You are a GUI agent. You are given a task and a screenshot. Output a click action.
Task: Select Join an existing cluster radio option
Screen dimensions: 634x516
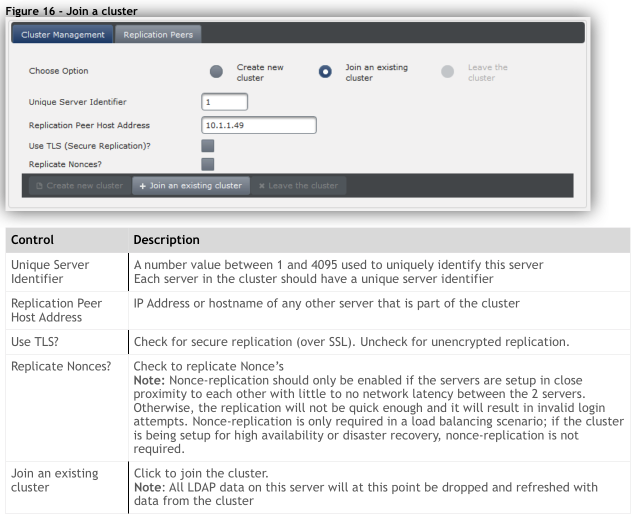pos(325,72)
